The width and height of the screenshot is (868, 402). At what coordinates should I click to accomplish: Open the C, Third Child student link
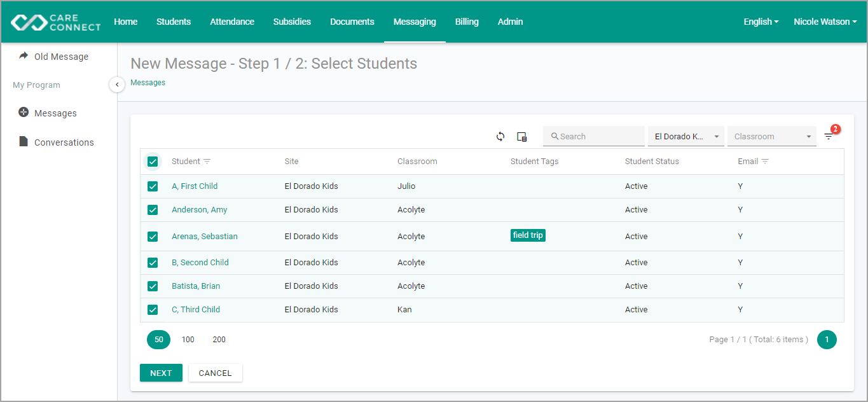pos(196,310)
